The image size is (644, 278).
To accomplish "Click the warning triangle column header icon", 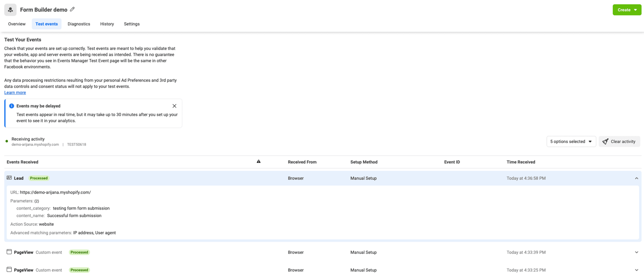I will tap(258, 161).
